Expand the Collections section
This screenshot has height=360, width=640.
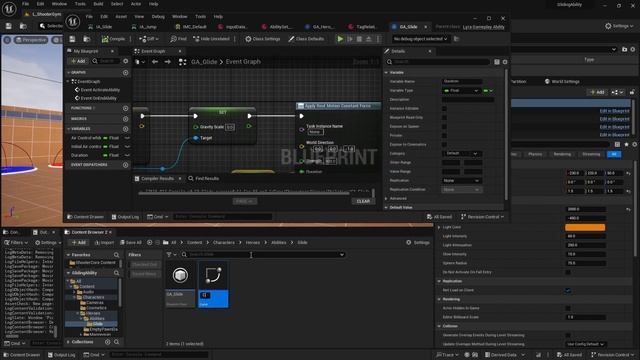coord(69,342)
